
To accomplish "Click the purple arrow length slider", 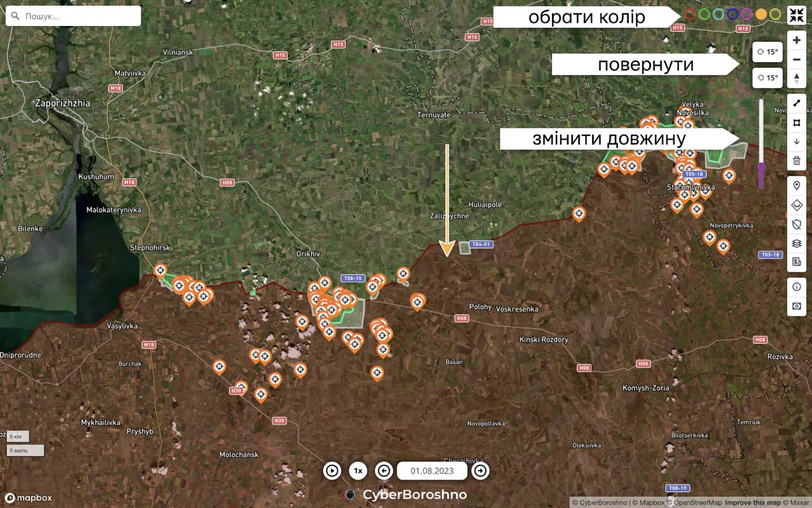I will pos(761,168).
